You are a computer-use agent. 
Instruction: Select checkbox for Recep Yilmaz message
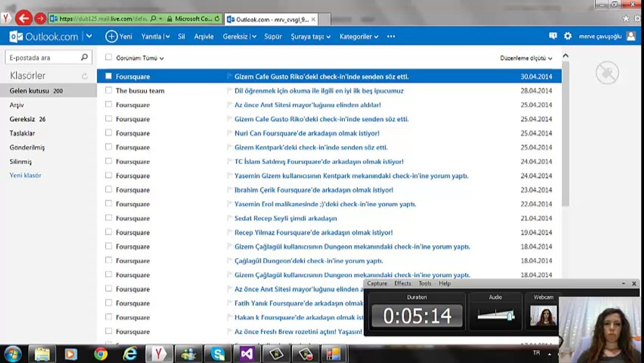coord(108,231)
